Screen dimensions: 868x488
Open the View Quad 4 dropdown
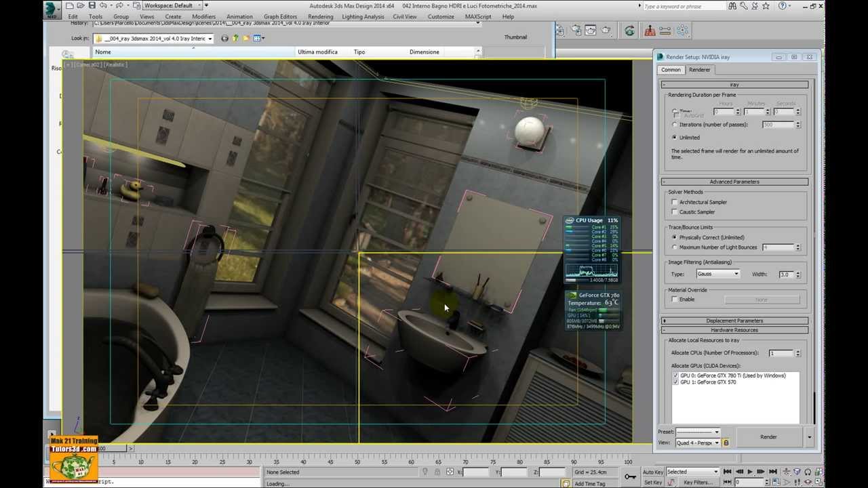698,443
